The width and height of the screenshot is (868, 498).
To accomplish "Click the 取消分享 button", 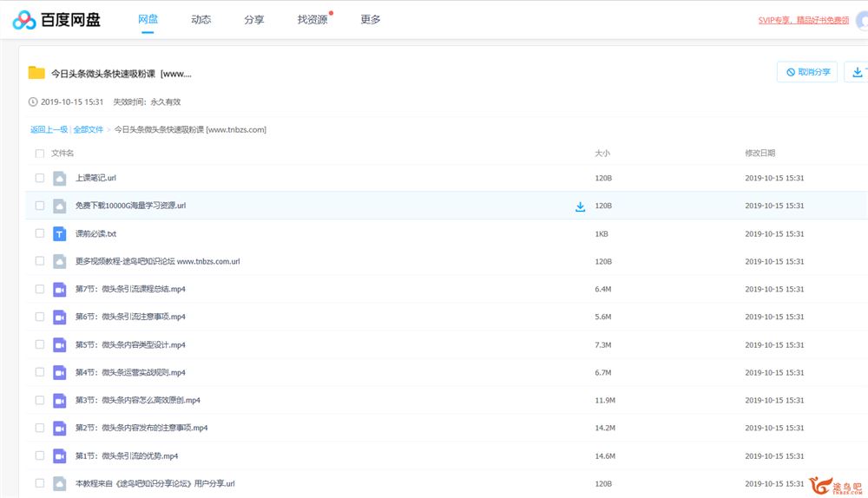I will tap(807, 72).
